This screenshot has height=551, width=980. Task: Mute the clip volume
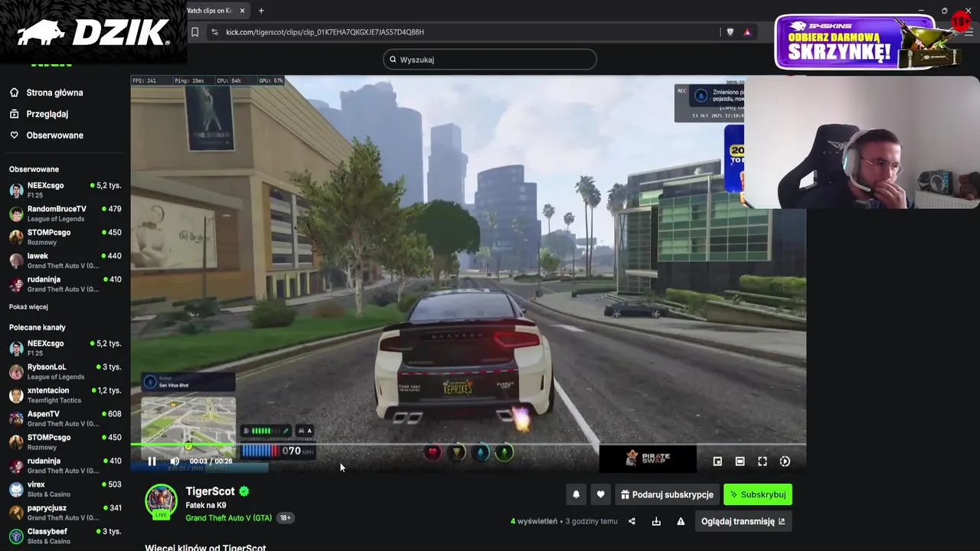coord(175,461)
